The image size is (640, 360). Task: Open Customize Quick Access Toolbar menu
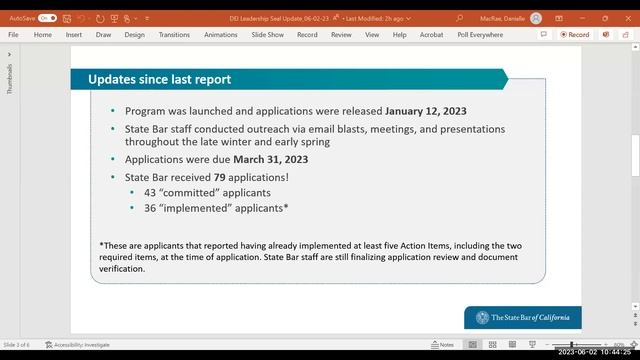click(147, 19)
